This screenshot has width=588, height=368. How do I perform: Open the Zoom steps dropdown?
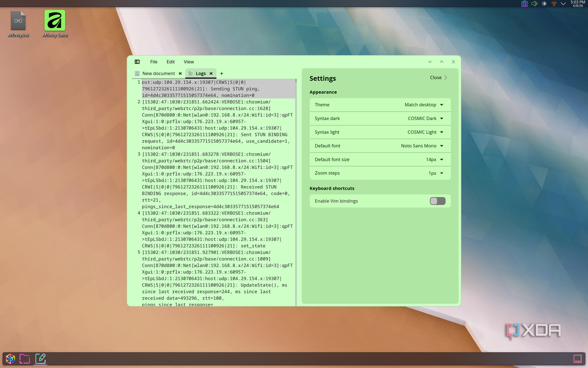pos(436,173)
